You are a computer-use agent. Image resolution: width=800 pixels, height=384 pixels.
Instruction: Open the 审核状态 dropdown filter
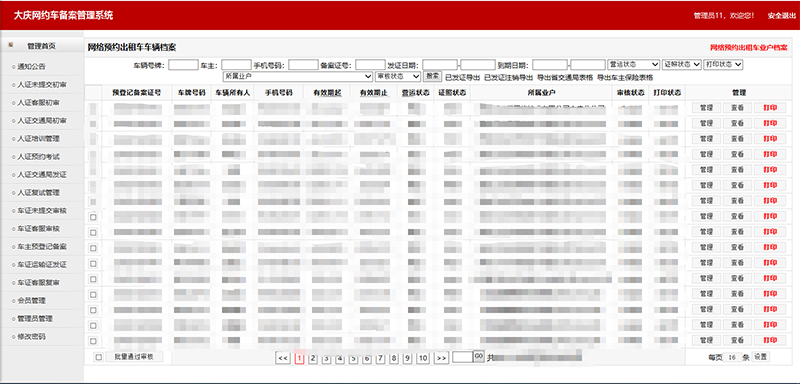397,76
